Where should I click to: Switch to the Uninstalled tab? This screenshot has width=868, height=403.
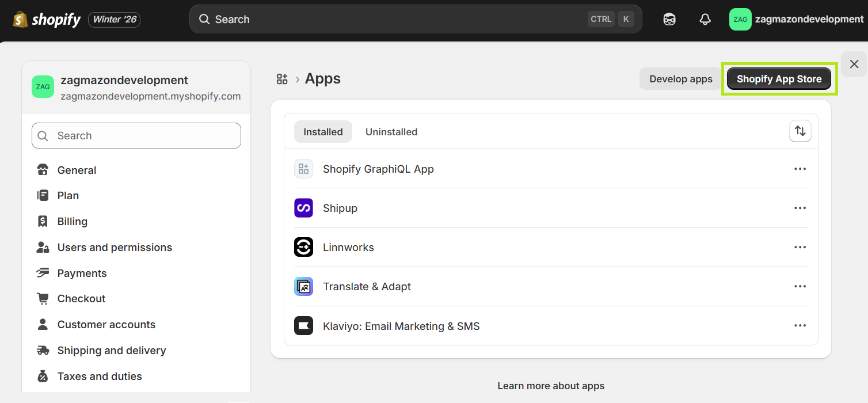(391, 131)
